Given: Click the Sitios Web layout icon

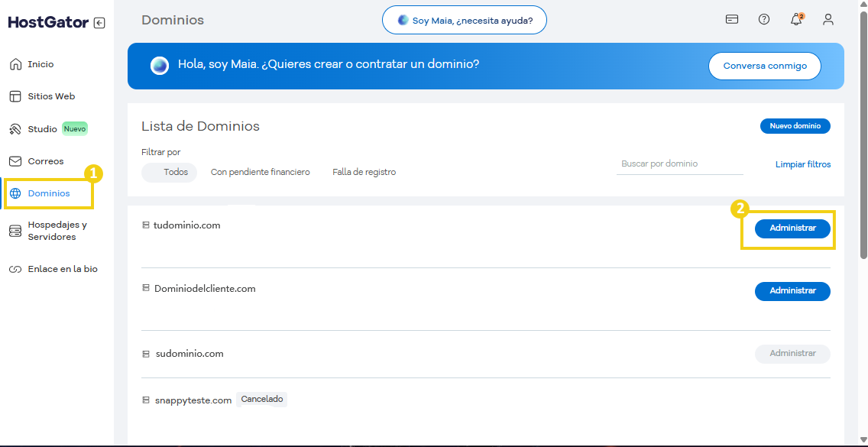Looking at the screenshot, I should [x=15, y=96].
